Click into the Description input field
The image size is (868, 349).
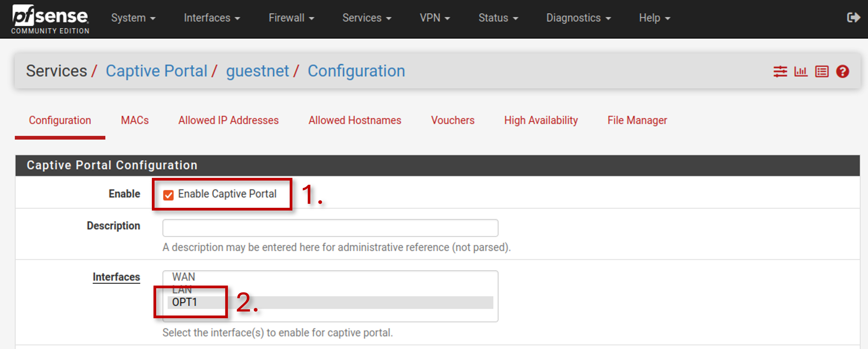click(x=330, y=228)
